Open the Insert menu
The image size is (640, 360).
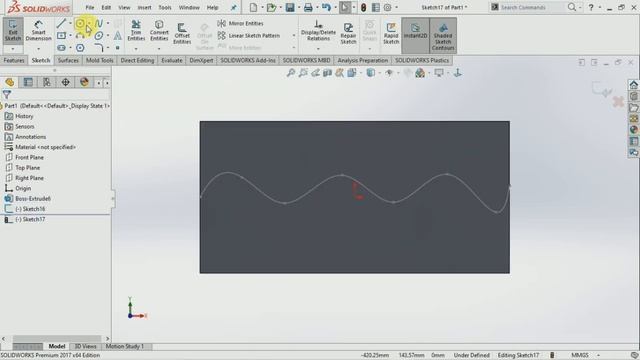(x=144, y=7)
